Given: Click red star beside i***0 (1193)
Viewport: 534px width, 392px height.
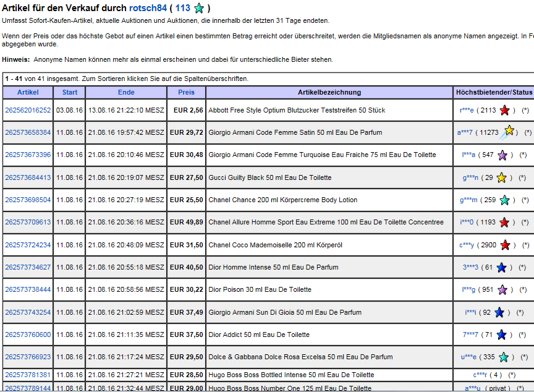Looking at the screenshot, I should (x=504, y=223).
